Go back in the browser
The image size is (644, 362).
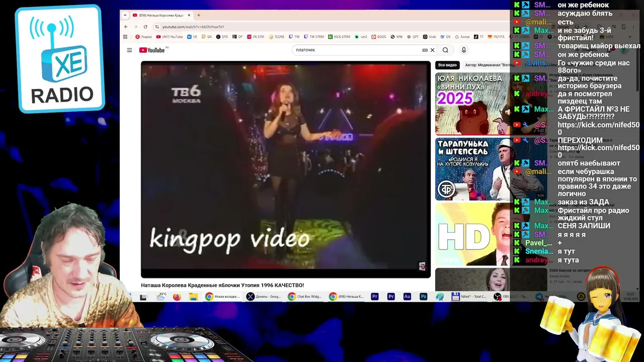pos(126,27)
